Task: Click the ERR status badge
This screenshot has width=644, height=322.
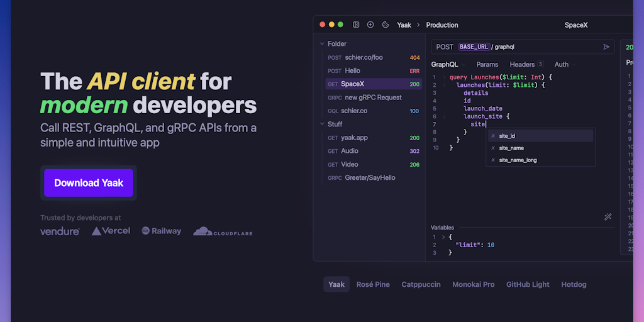Action: [x=414, y=71]
